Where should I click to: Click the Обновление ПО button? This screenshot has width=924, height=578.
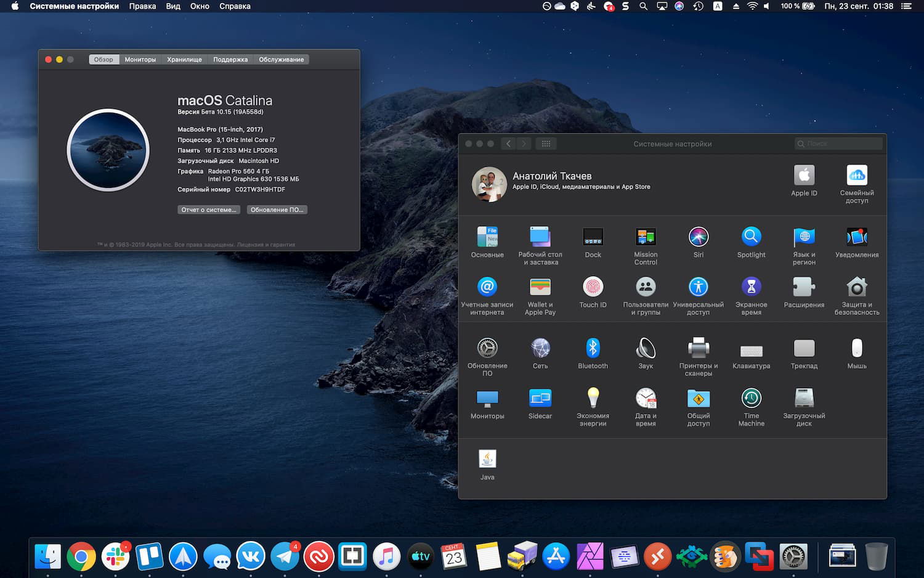click(x=277, y=210)
